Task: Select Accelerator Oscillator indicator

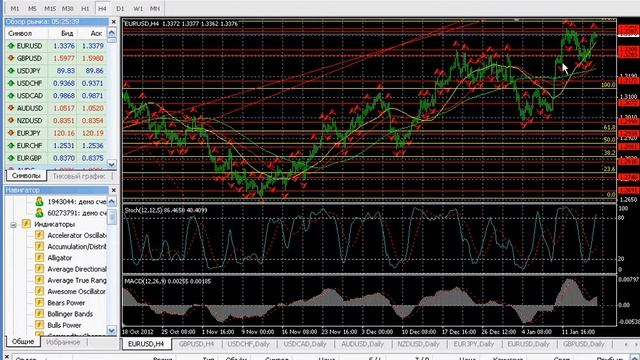Action: [x=77, y=236]
